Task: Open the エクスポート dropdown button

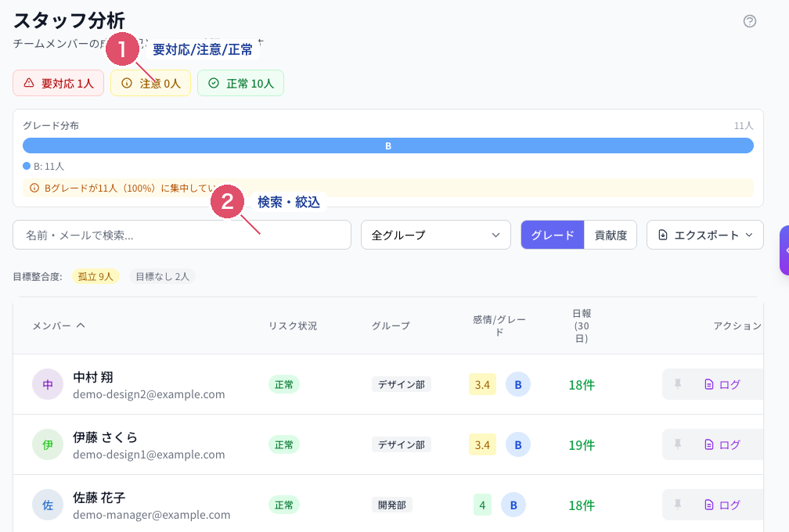Action: point(705,235)
